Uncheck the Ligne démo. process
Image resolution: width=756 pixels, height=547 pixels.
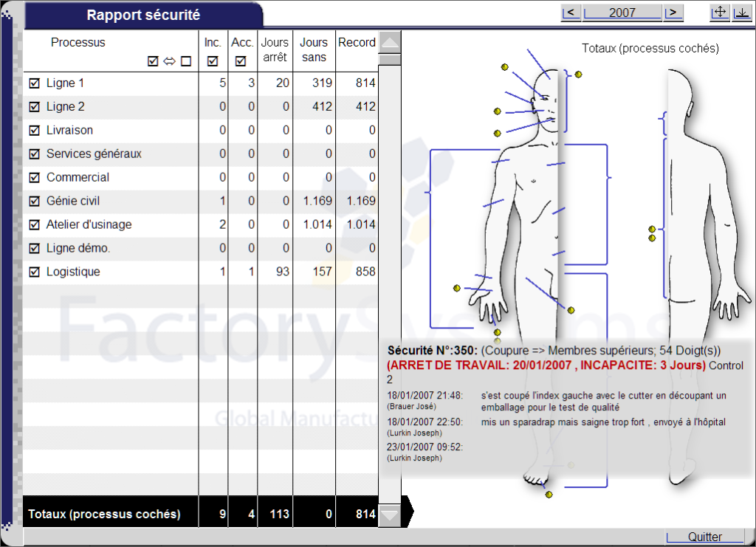point(34,249)
